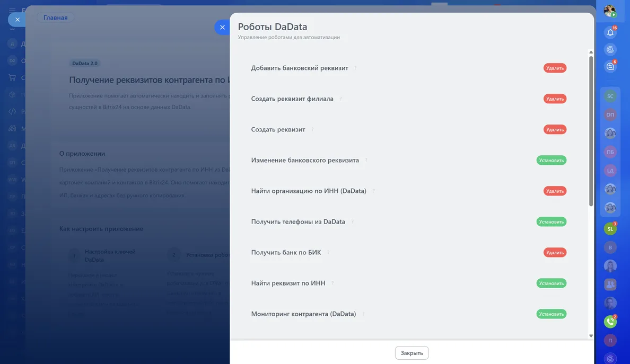Click the Роботы DaData heading

[273, 26]
